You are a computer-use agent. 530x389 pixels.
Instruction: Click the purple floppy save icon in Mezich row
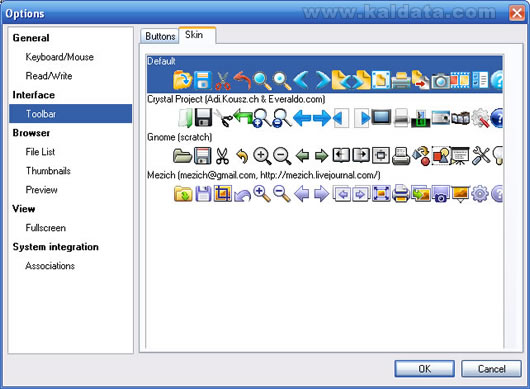(x=203, y=194)
